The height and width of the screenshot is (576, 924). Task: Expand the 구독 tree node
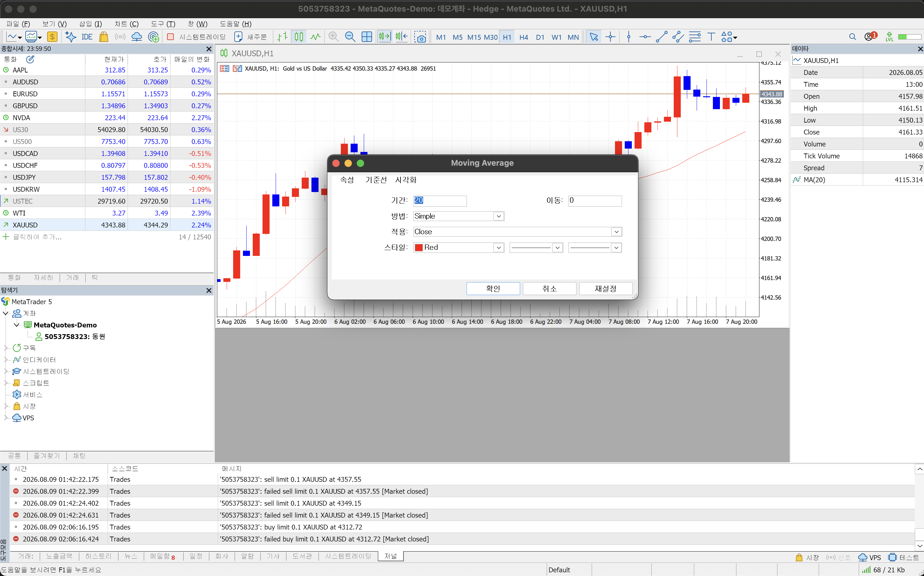[x=6, y=348]
